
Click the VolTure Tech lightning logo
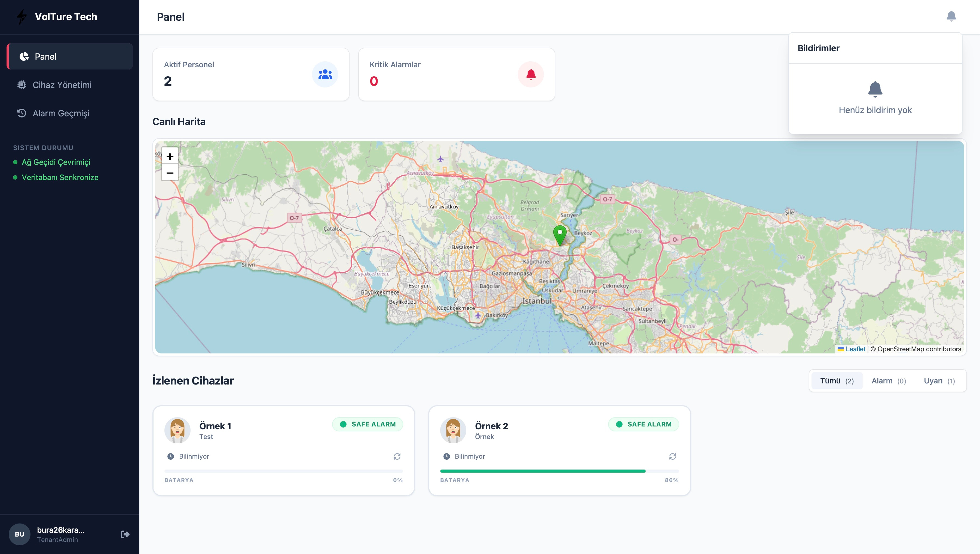tap(22, 17)
